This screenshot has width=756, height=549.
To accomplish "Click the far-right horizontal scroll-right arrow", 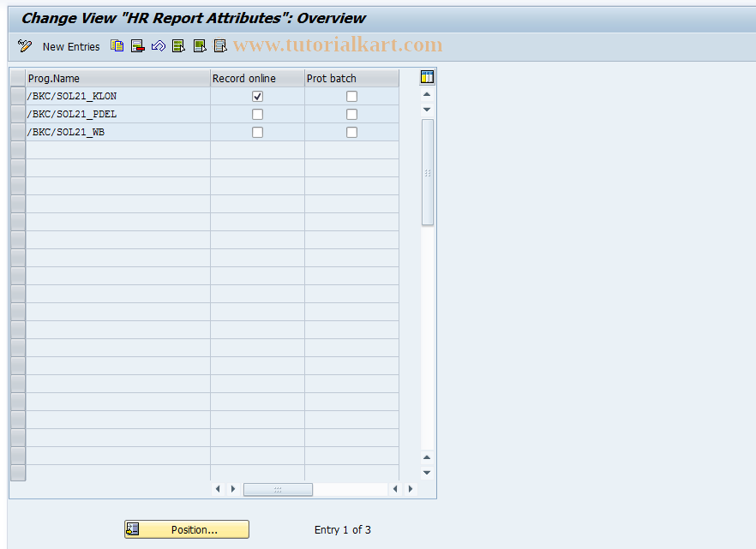I will tap(411, 489).
